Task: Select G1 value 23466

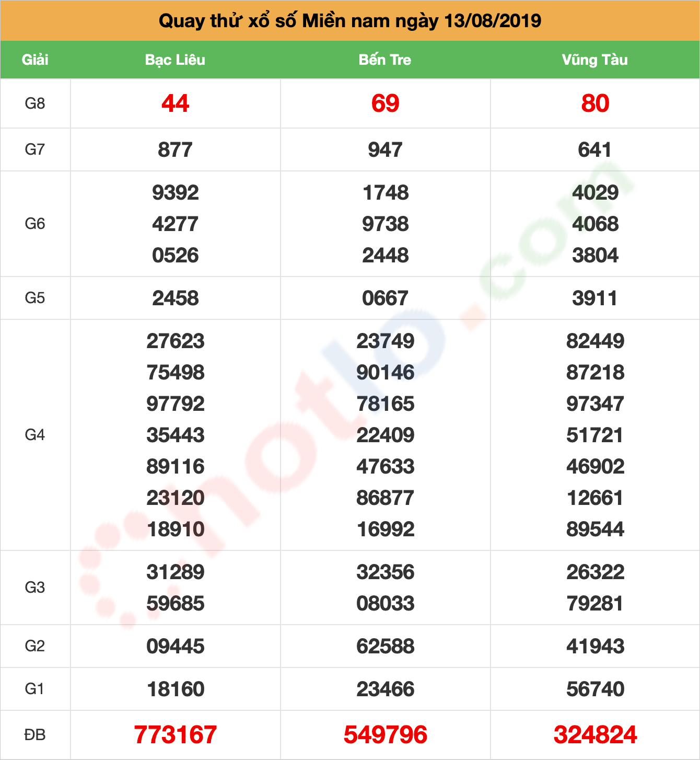Action: coord(385,689)
